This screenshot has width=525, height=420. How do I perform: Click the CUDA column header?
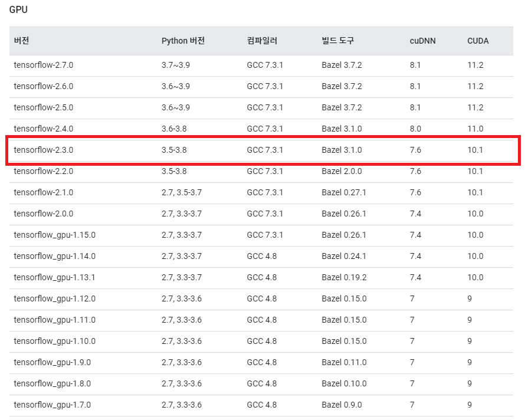(478, 41)
